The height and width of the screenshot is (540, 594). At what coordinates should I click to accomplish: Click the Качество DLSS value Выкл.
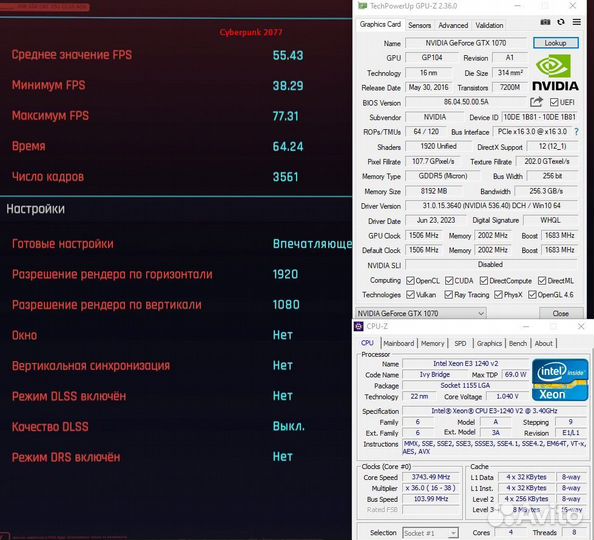click(x=289, y=426)
